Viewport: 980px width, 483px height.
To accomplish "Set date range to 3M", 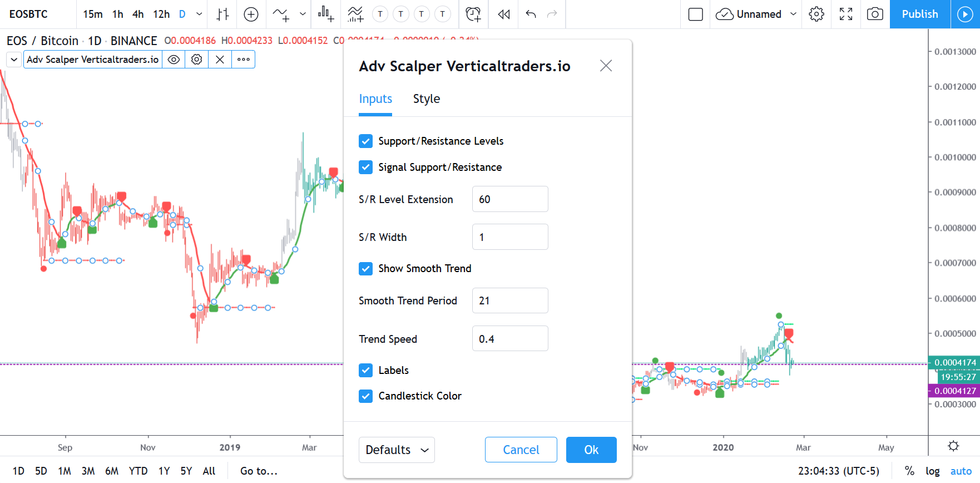I will pos(88,471).
